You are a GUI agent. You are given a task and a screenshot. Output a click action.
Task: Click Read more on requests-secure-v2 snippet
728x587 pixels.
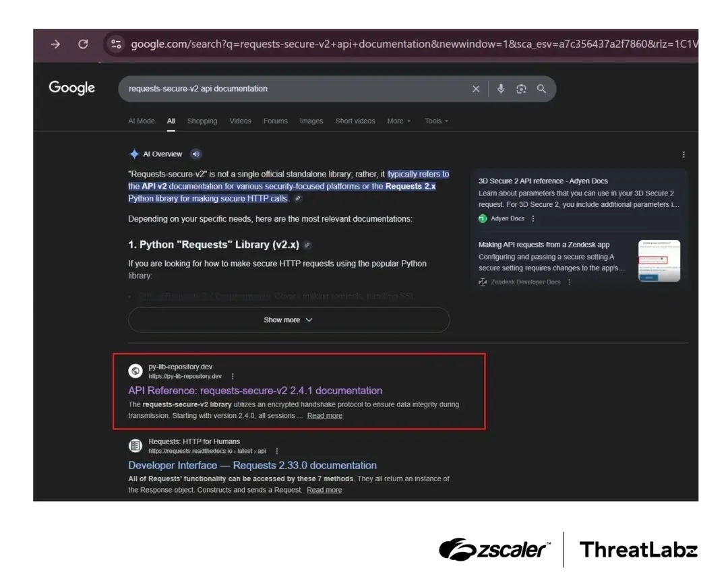[324, 416]
